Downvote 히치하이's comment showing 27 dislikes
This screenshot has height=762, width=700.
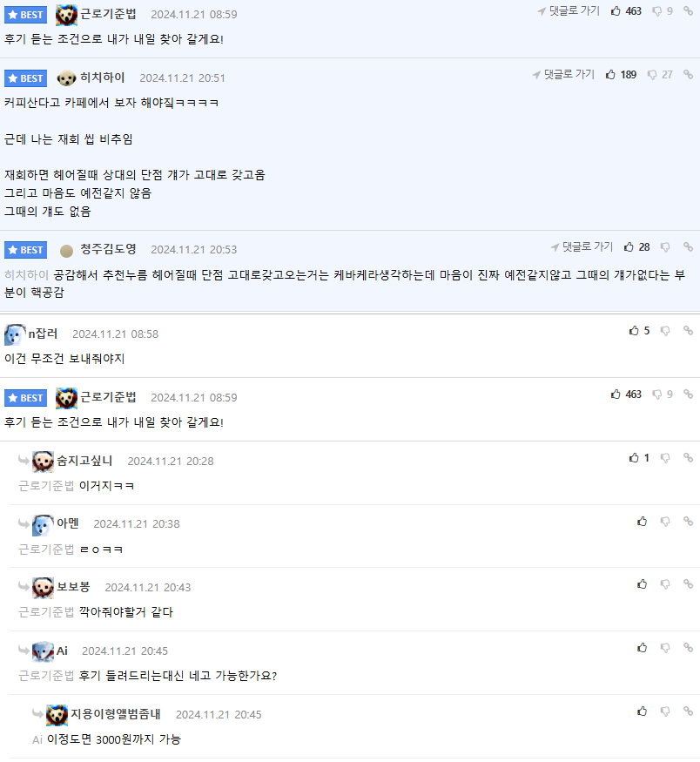click(652, 75)
